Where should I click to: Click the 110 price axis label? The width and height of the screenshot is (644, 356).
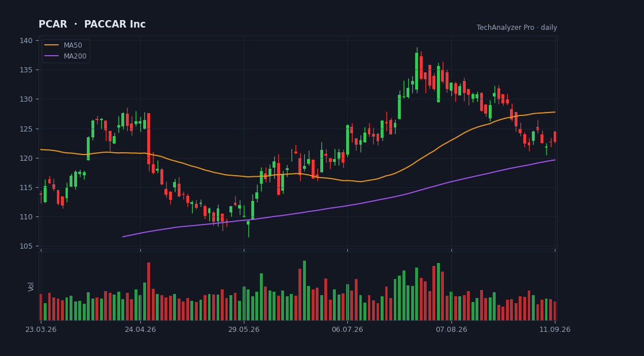point(26,217)
